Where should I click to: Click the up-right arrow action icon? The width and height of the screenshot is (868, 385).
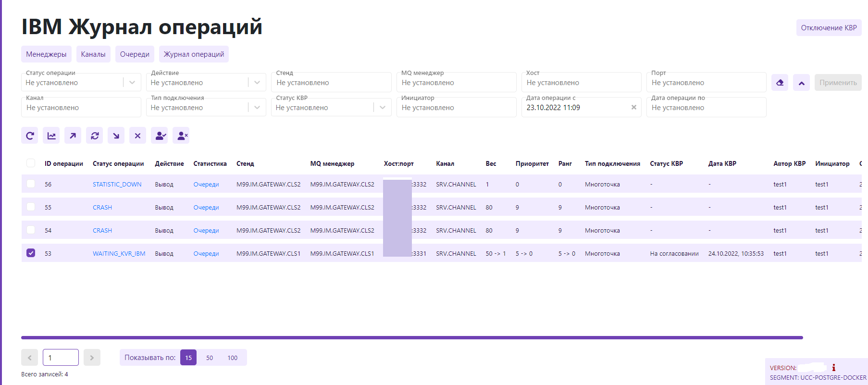click(73, 136)
